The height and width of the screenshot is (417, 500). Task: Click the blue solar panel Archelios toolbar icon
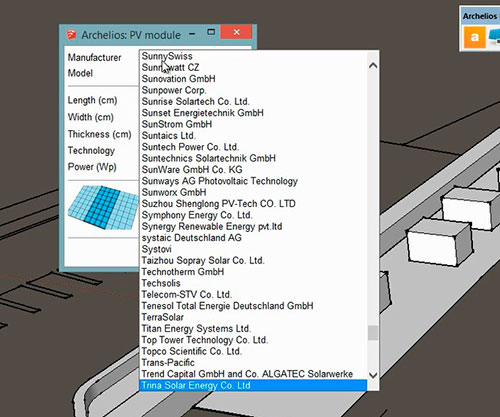pos(494,37)
